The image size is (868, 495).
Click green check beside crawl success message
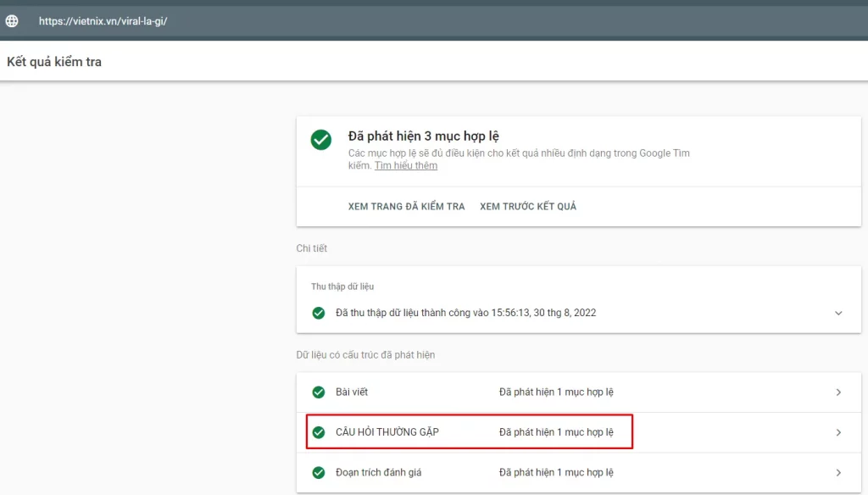(x=319, y=313)
